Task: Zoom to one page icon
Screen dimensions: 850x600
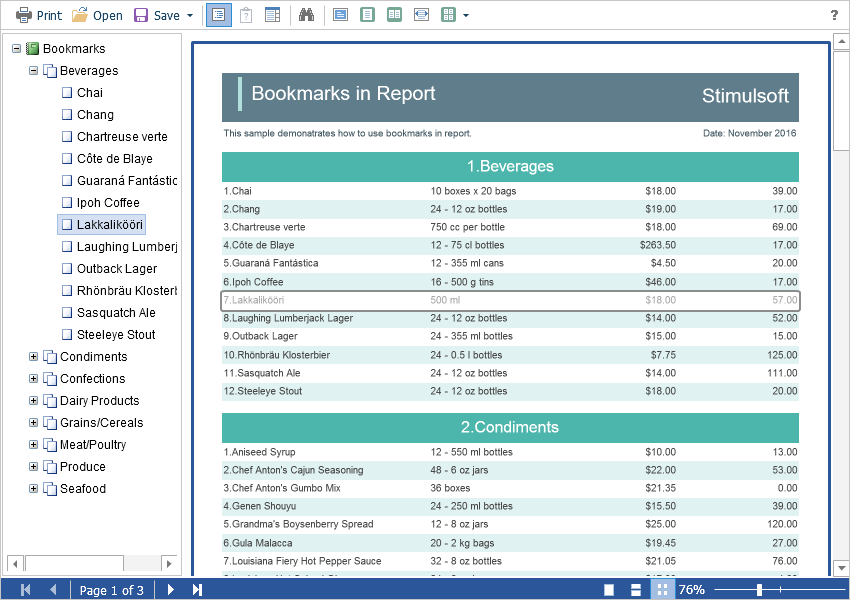Action: pyautogui.click(x=368, y=15)
